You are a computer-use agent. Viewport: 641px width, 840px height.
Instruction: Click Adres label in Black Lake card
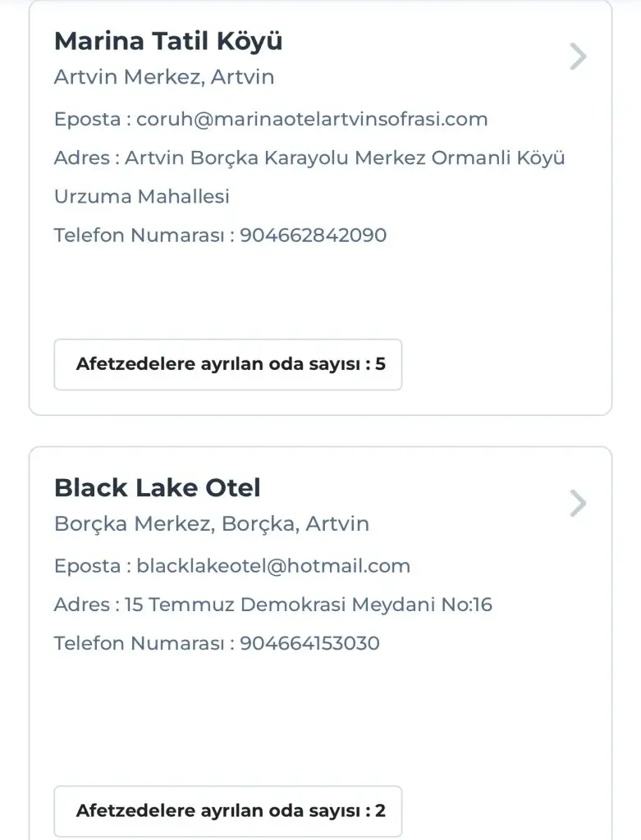click(x=81, y=605)
